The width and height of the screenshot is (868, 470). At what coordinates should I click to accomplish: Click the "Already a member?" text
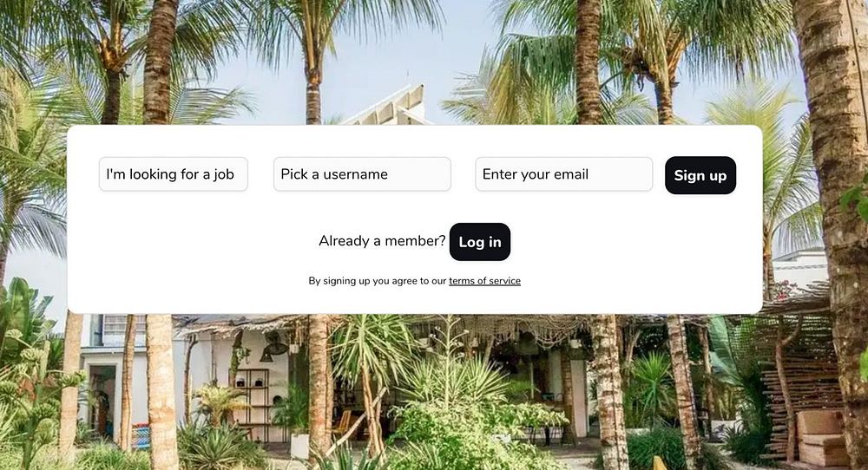382,241
